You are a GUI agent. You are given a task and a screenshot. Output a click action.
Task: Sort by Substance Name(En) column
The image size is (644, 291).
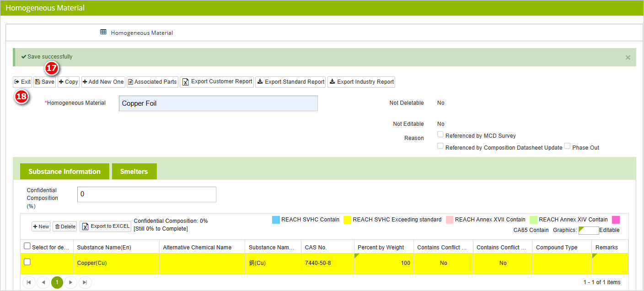116,248
